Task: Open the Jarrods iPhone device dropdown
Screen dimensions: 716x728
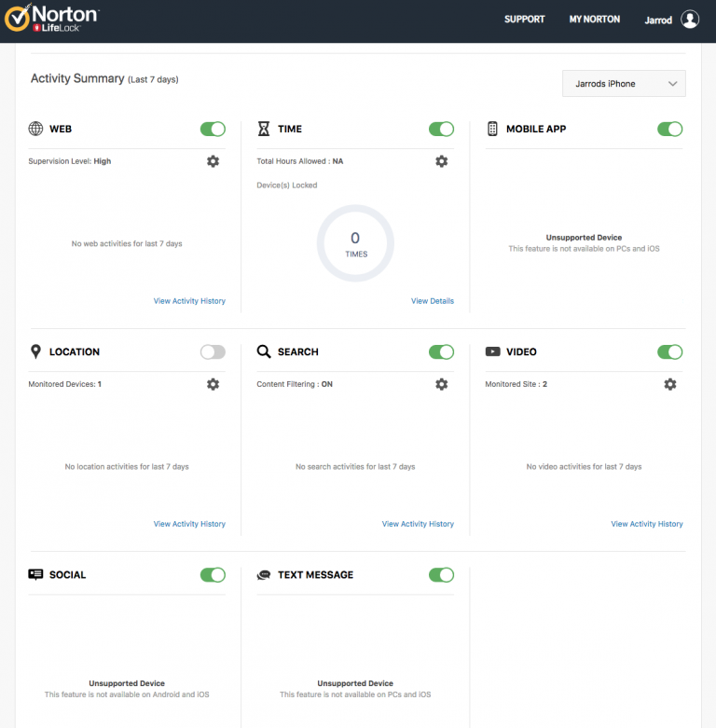Action: pyautogui.click(x=624, y=84)
